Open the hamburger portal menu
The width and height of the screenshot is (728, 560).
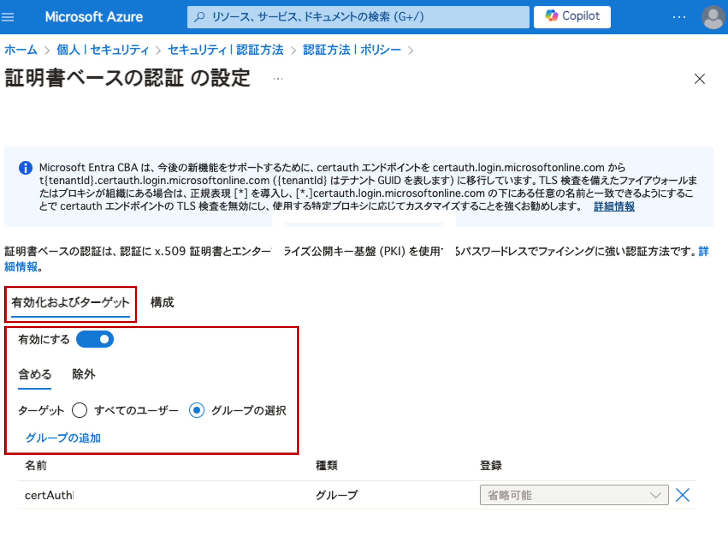coord(8,17)
